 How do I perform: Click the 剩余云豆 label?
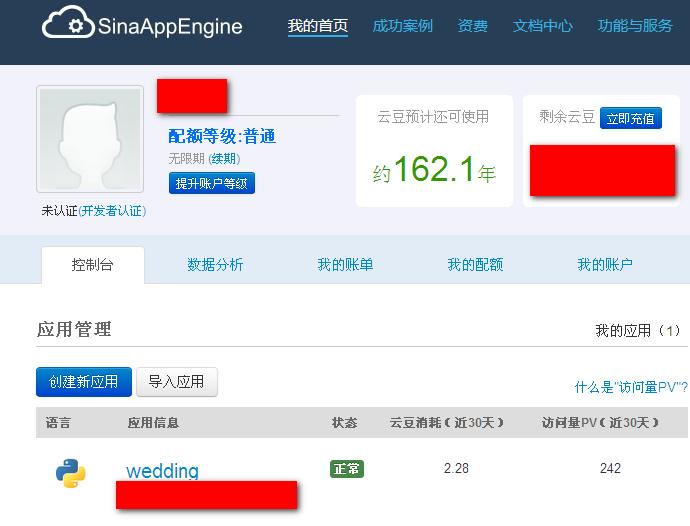(567, 117)
